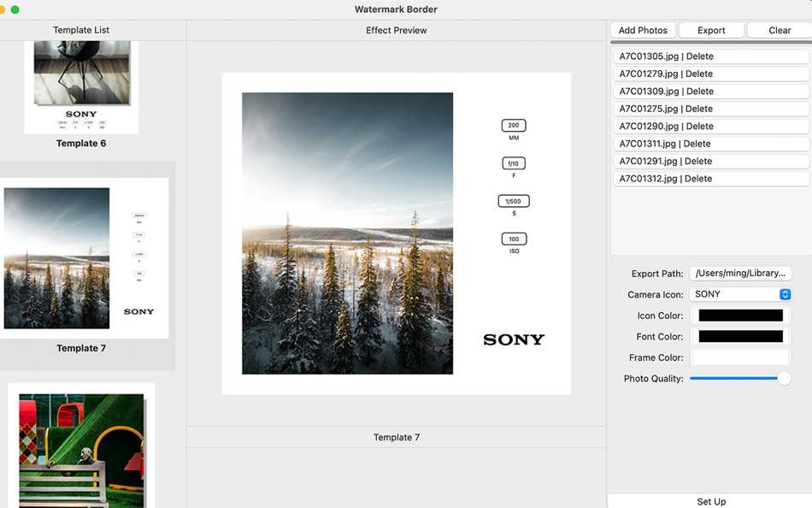Adjust the Photo Quality slider handle
The image size is (812, 508).
click(x=784, y=378)
